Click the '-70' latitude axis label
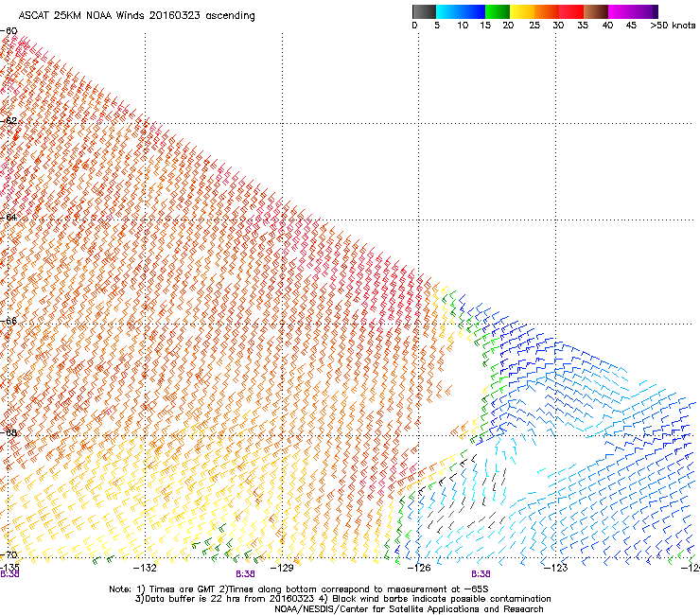 (9, 554)
